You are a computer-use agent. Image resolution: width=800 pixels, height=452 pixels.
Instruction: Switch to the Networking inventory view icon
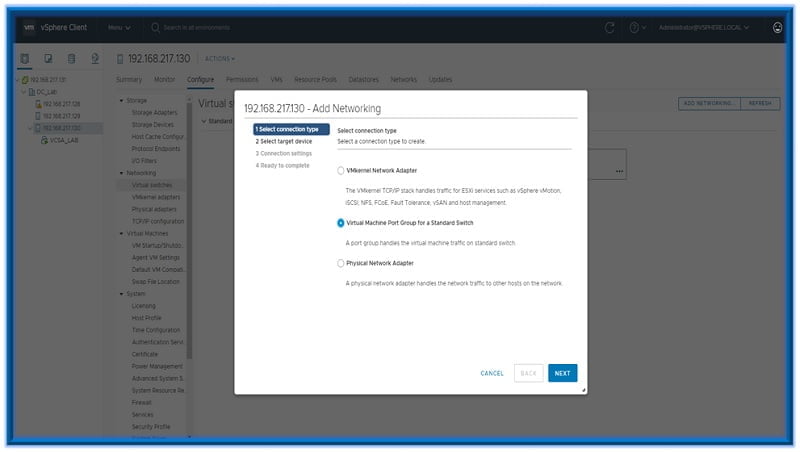tap(94, 58)
